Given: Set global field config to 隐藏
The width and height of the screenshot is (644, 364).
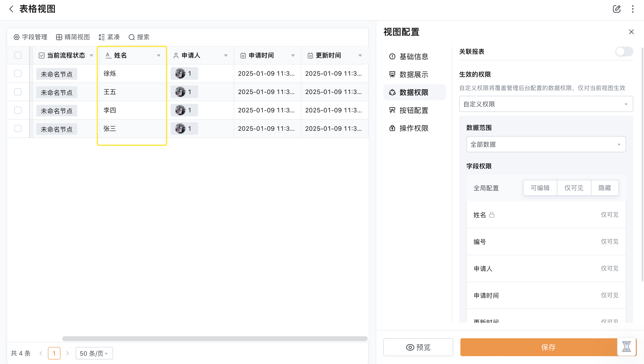Looking at the screenshot, I should pyautogui.click(x=605, y=188).
